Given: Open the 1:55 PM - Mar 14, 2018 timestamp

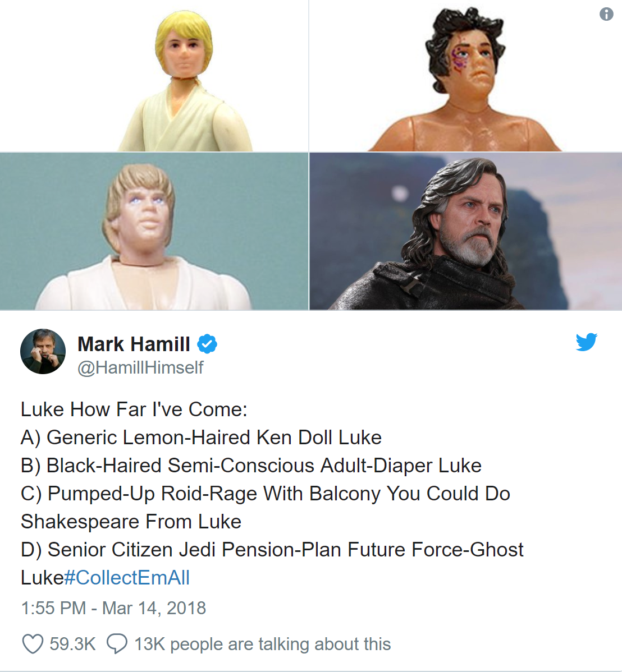Looking at the screenshot, I should tap(113, 607).
